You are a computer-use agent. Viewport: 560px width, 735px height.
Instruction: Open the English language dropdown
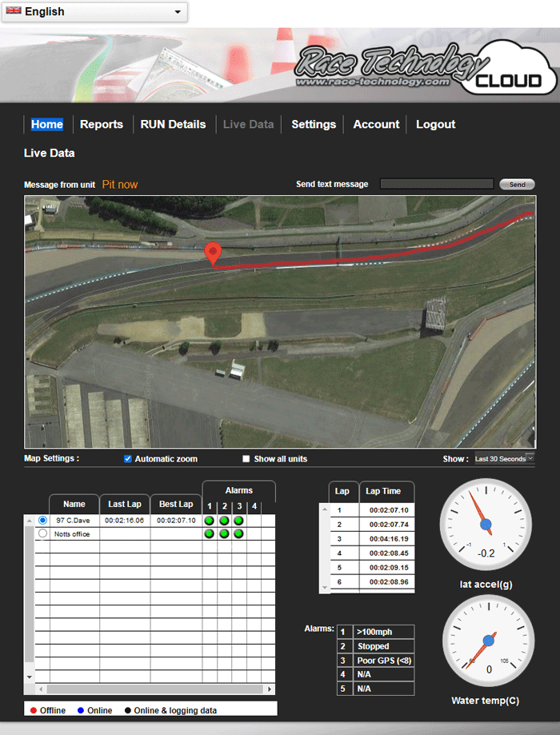[x=94, y=12]
